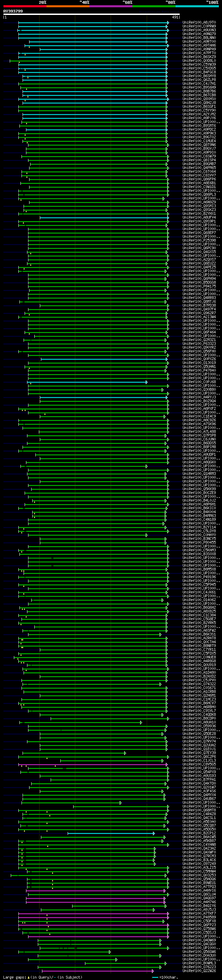222x980 pixels.
Task: Click the cyan ~100% identity legend segment
Action: coord(197,6)
